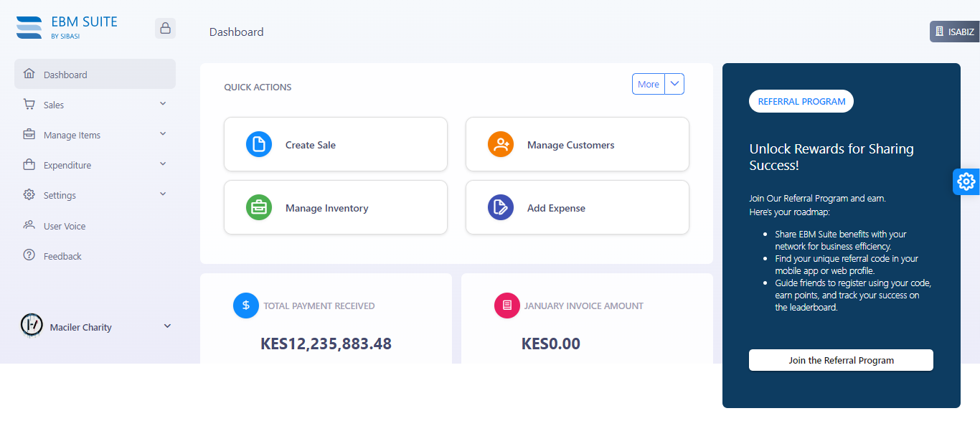Click the EBM Suite logo

tap(66, 27)
